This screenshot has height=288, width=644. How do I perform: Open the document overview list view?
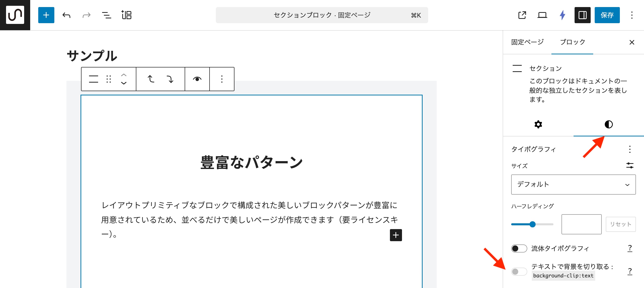[x=106, y=15]
